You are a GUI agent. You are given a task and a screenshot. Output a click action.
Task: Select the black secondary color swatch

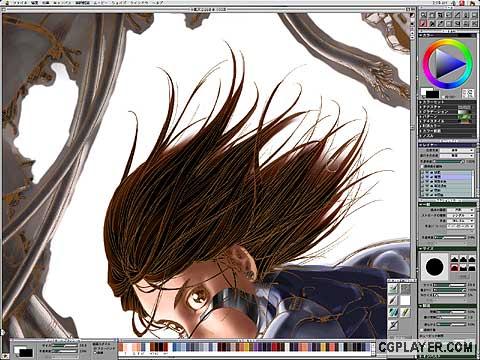click(433, 94)
